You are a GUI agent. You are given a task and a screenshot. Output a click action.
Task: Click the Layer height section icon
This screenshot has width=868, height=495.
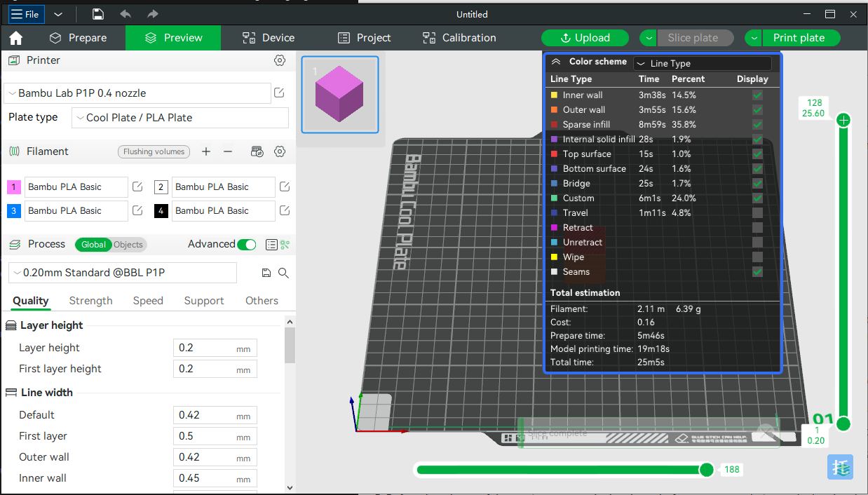[11, 325]
